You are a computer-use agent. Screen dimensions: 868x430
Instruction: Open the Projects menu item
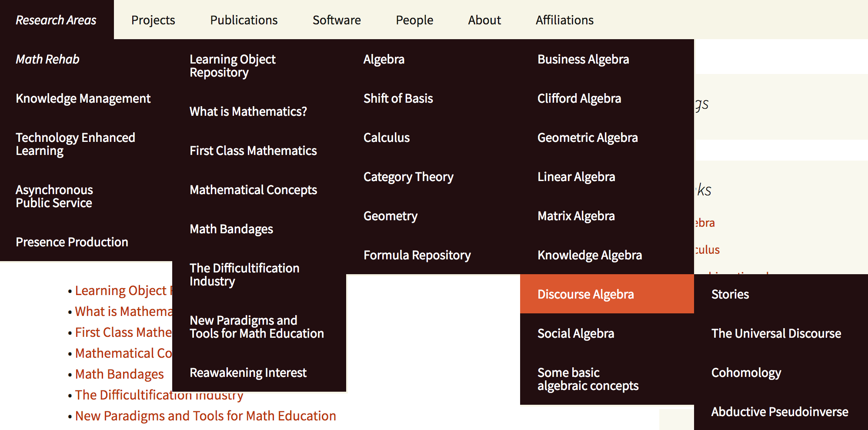[x=153, y=20]
